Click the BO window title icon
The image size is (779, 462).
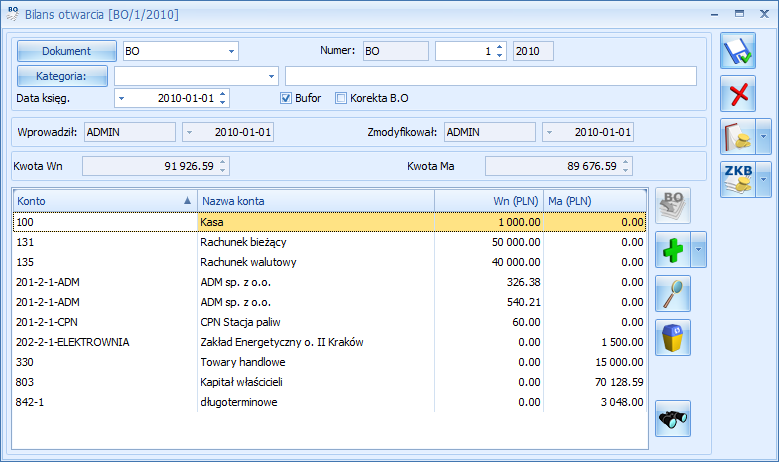12,14
